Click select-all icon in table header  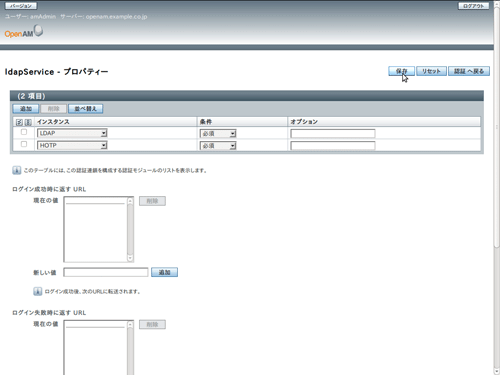[19, 122]
